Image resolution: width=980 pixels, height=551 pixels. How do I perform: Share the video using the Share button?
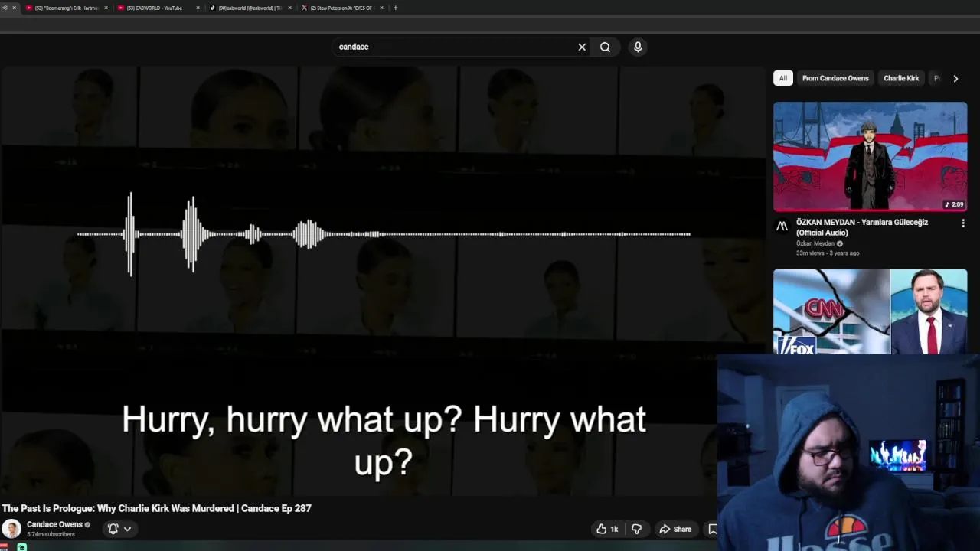point(675,529)
